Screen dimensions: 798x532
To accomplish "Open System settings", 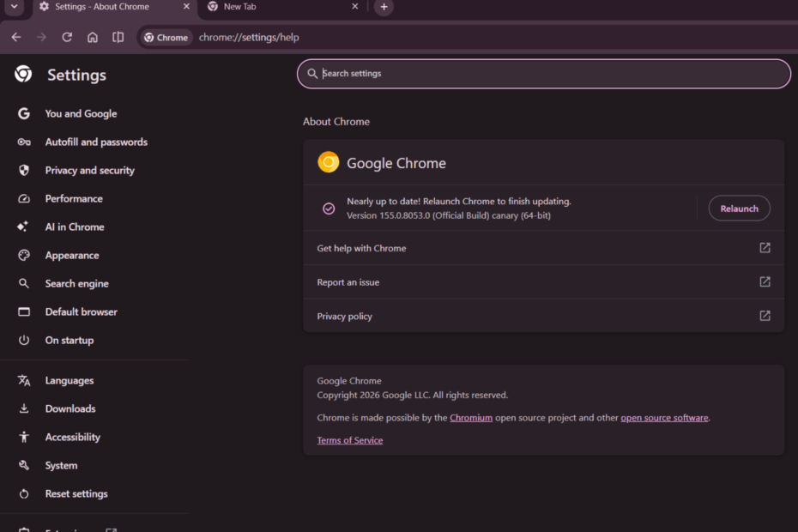I will pos(61,465).
